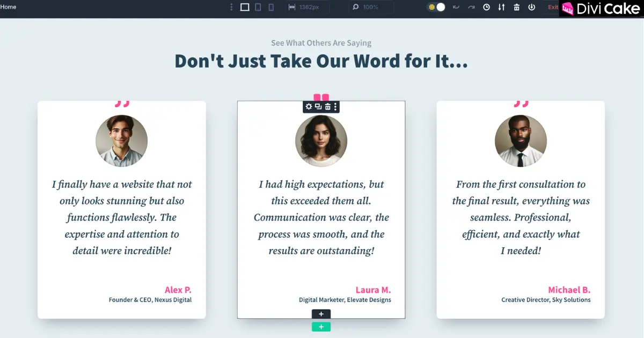
Task: Switch to tablet view icon
Action: [258, 7]
